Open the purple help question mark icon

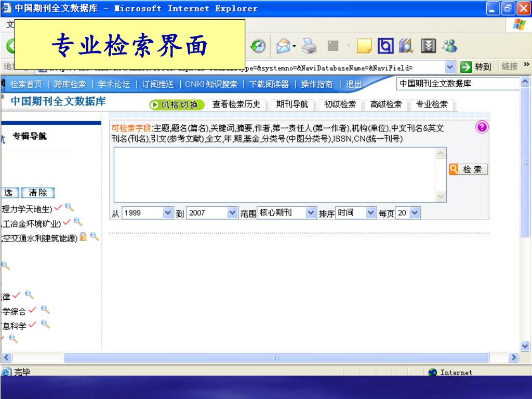click(x=482, y=127)
